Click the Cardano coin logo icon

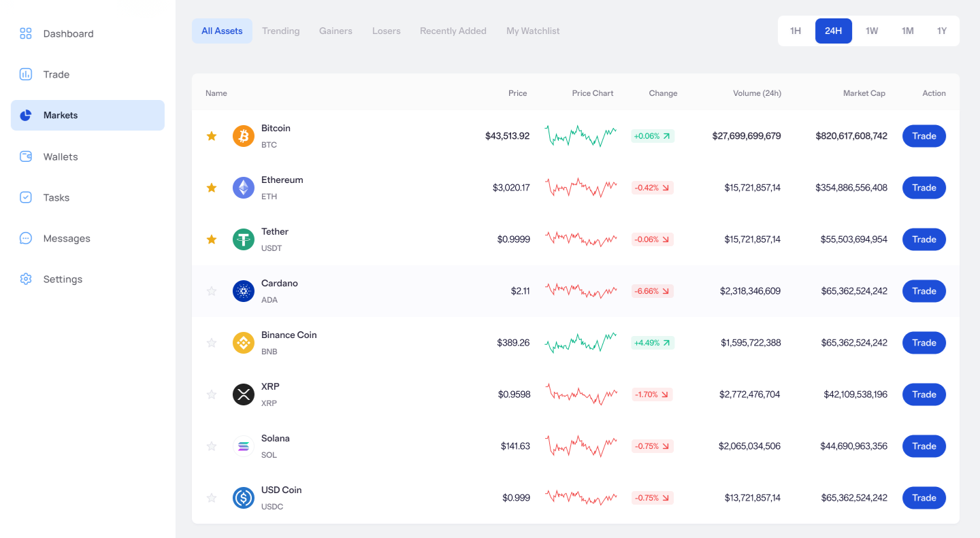[244, 291]
